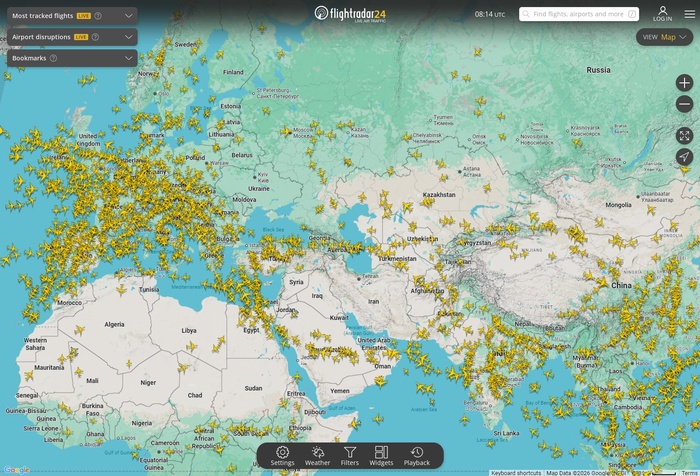Zoom in on the map

(684, 83)
